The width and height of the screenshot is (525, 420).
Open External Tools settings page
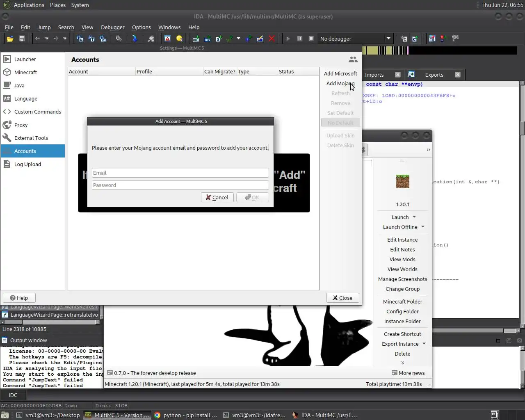[x=33, y=138]
